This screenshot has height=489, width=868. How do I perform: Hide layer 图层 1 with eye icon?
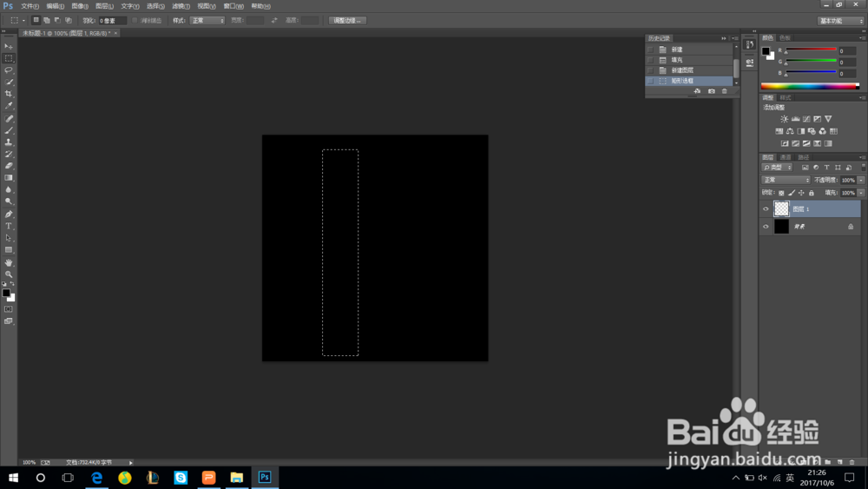[x=766, y=208]
